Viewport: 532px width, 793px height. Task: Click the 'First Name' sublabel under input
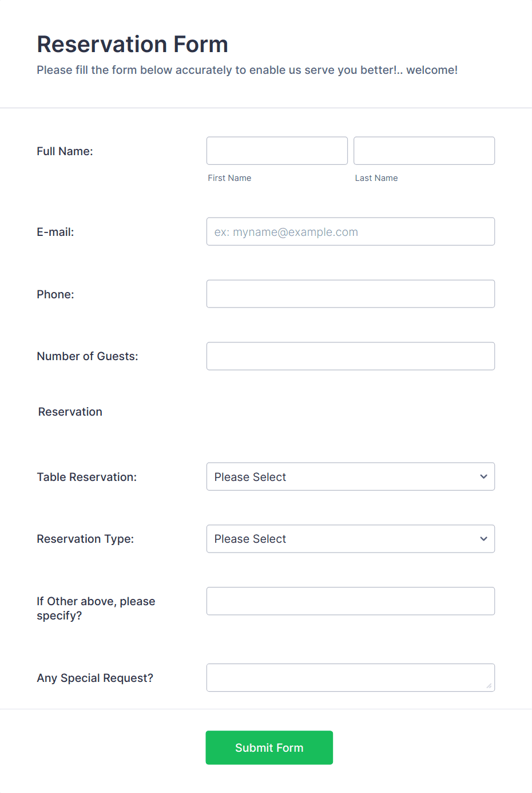[229, 178]
